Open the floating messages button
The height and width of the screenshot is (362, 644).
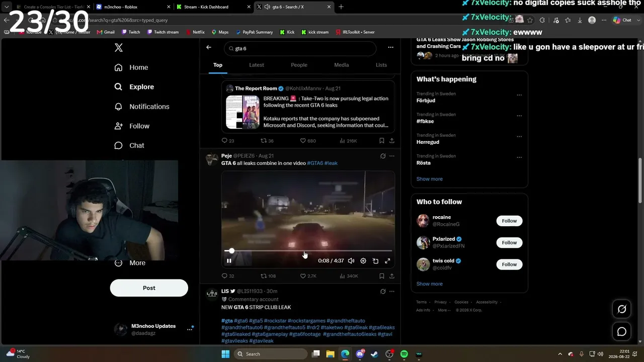[x=622, y=331]
